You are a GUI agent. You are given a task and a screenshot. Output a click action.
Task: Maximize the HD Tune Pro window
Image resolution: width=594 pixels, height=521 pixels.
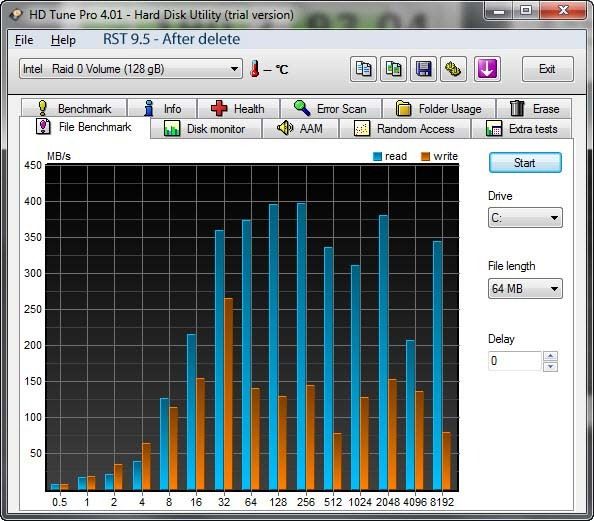[x=526, y=11]
